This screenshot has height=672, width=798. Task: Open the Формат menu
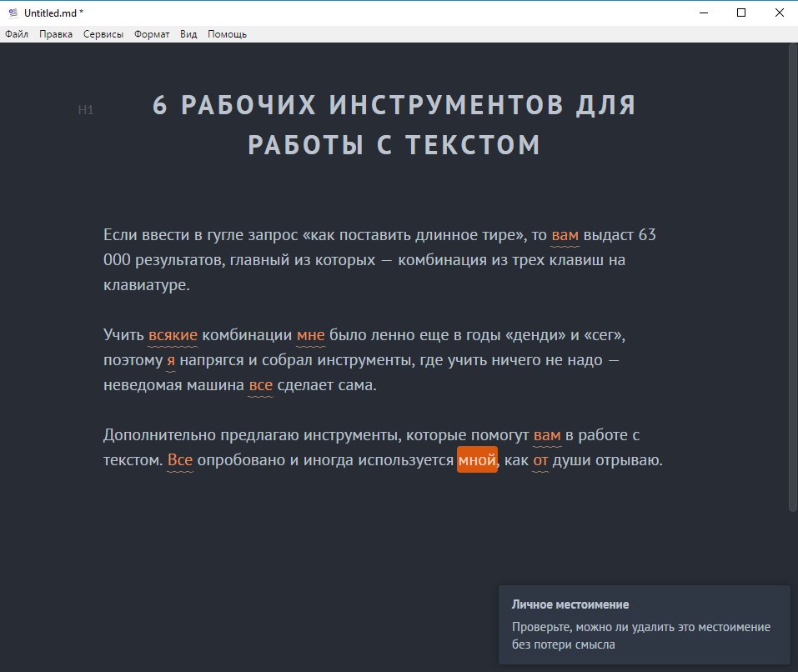(152, 34)
